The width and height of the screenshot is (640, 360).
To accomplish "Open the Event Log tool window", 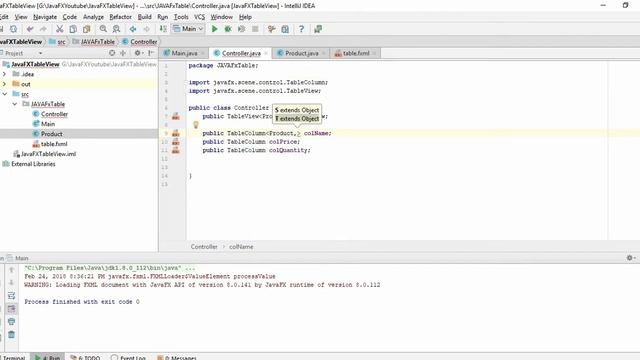I will point(129,357).
